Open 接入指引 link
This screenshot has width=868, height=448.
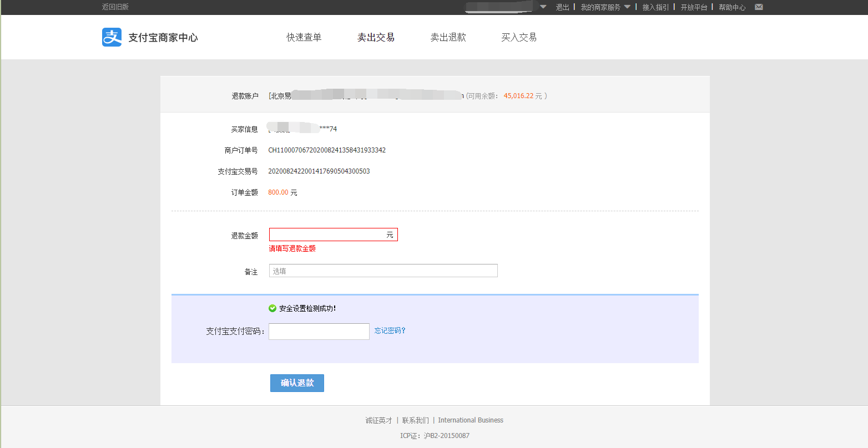coord(655,7)
